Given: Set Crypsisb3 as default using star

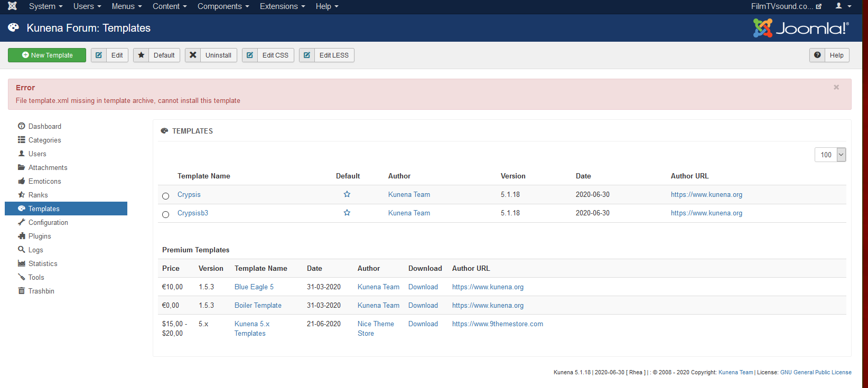Looking at the screenshot, I should coord(347,213).
